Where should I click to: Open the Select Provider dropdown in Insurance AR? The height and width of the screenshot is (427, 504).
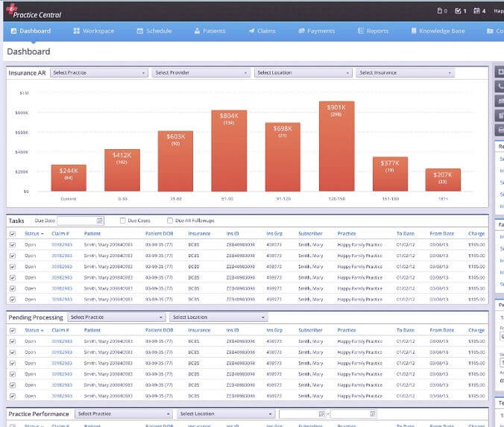coord(201,73)
